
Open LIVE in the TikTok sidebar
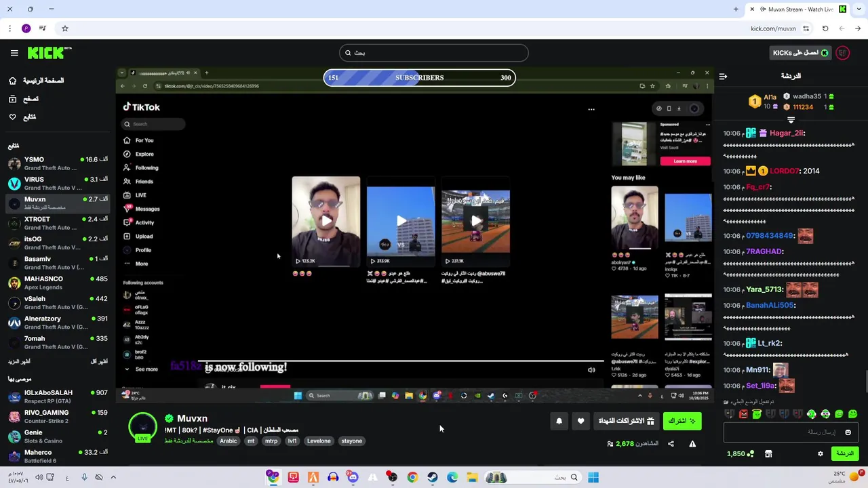pyautogui.click(x=134, y=195)
